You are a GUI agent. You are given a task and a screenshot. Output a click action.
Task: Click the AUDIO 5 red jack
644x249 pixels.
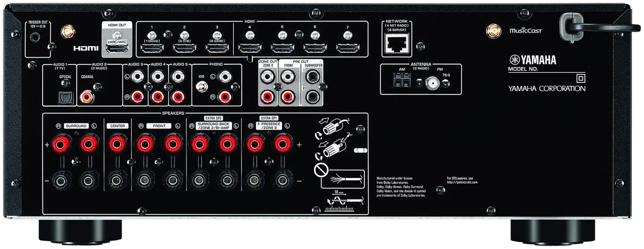tap(178, 96)
